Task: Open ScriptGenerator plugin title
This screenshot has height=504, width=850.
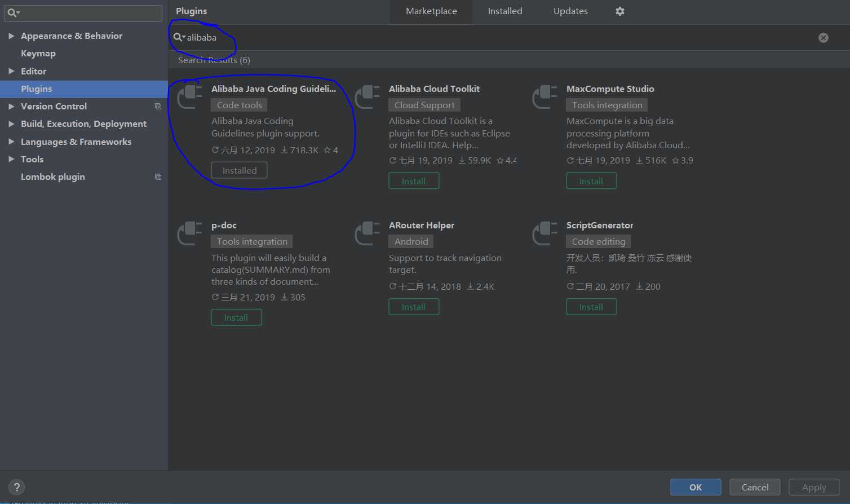Action: (x=600, y=225)
